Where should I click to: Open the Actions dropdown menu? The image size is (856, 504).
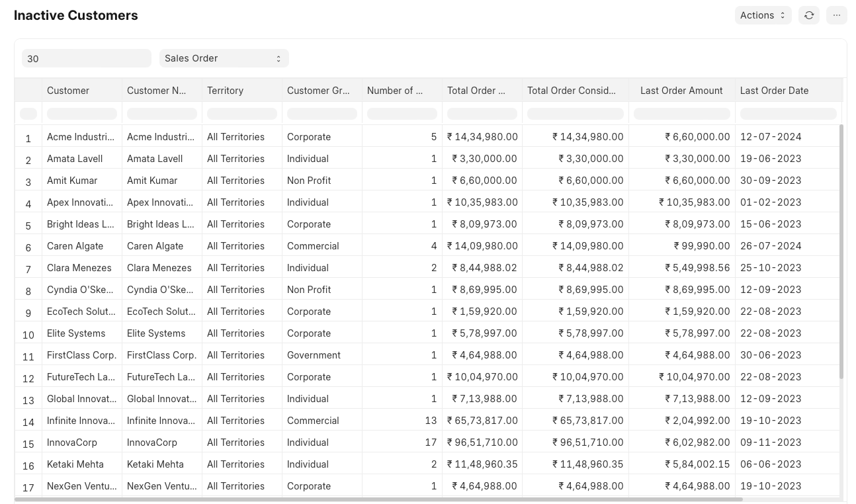pos(762,15)
